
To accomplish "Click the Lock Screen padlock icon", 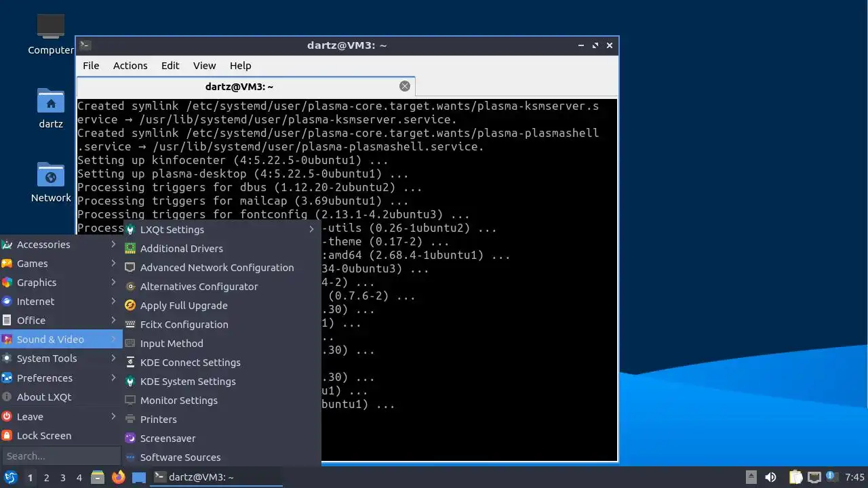I will pyautogui.click(x=7, y=436).
